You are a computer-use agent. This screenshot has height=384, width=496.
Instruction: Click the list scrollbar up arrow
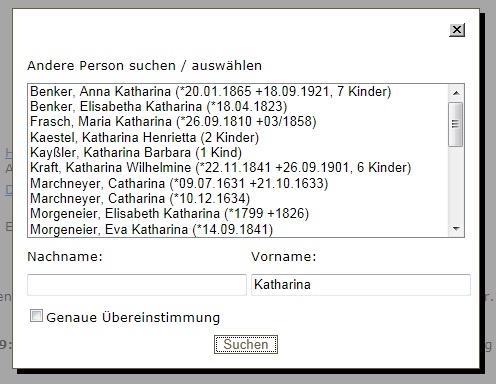[x=456, y=93]
